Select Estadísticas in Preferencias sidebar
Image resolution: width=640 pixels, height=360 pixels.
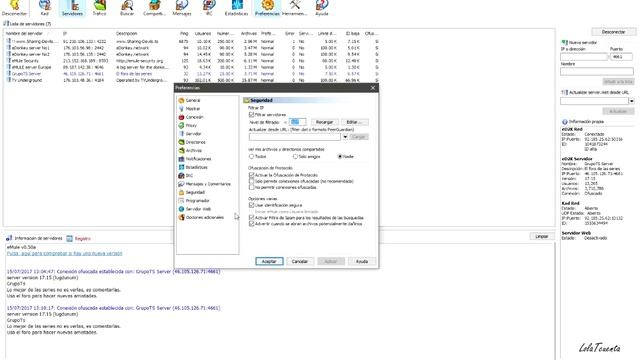pyautogui.click(x=193, y=167)
